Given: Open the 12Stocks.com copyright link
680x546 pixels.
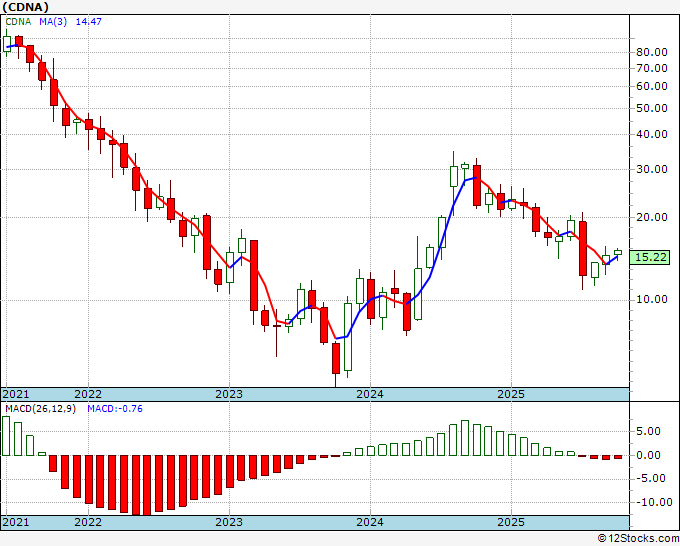Looking at the screenshot, I should coord(638,539).
